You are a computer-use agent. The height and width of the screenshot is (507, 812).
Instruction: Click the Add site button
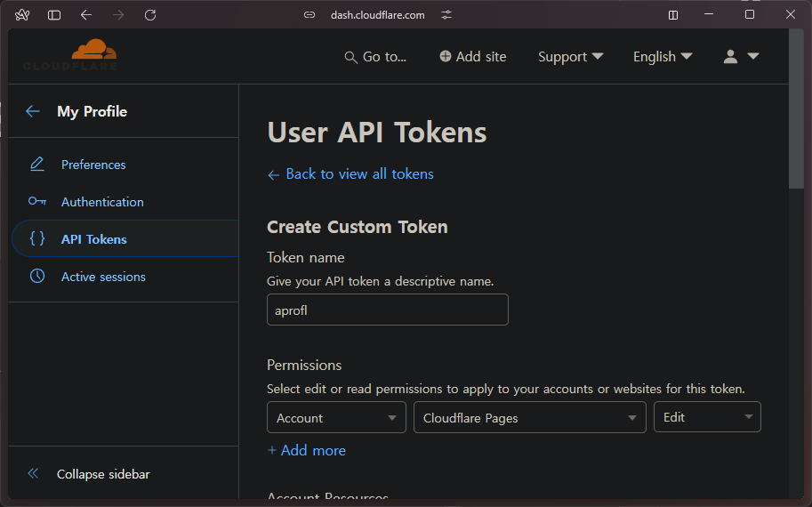(x=473, y=56)
